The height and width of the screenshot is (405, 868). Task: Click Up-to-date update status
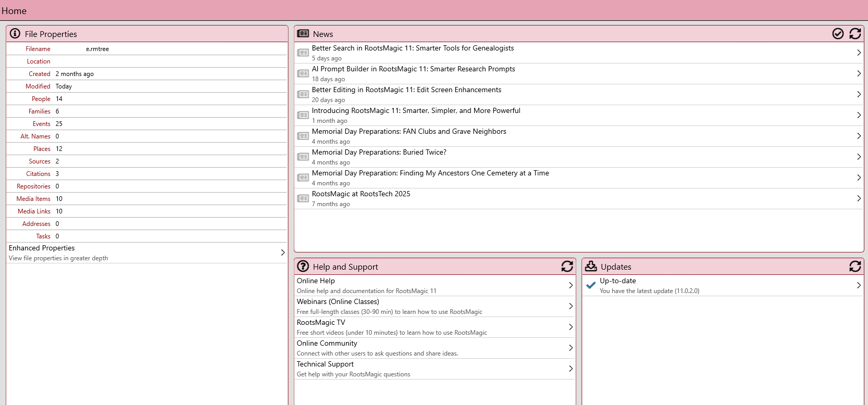[x=723, y=285]
